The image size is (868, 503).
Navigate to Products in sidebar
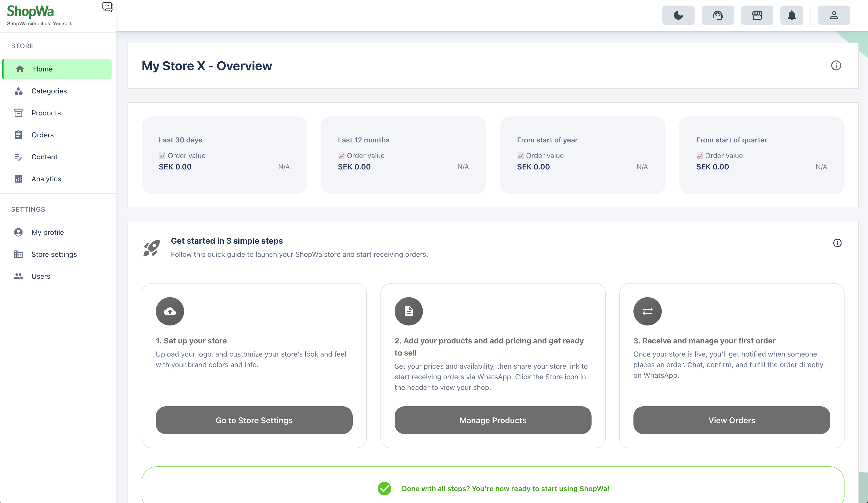coord(46,113)
